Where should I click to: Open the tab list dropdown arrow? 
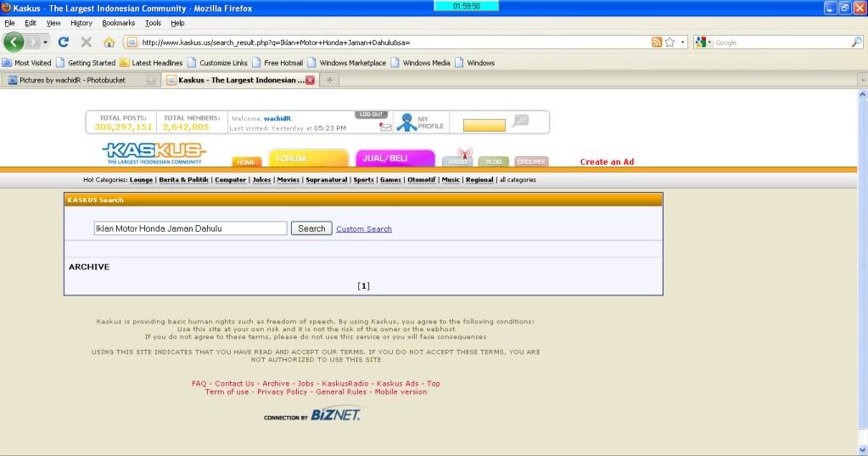click(x=862, y=81)
